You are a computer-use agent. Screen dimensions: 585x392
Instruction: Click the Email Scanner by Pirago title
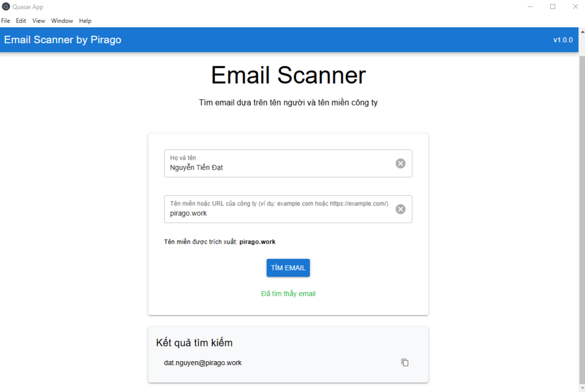tap(63, 40)
